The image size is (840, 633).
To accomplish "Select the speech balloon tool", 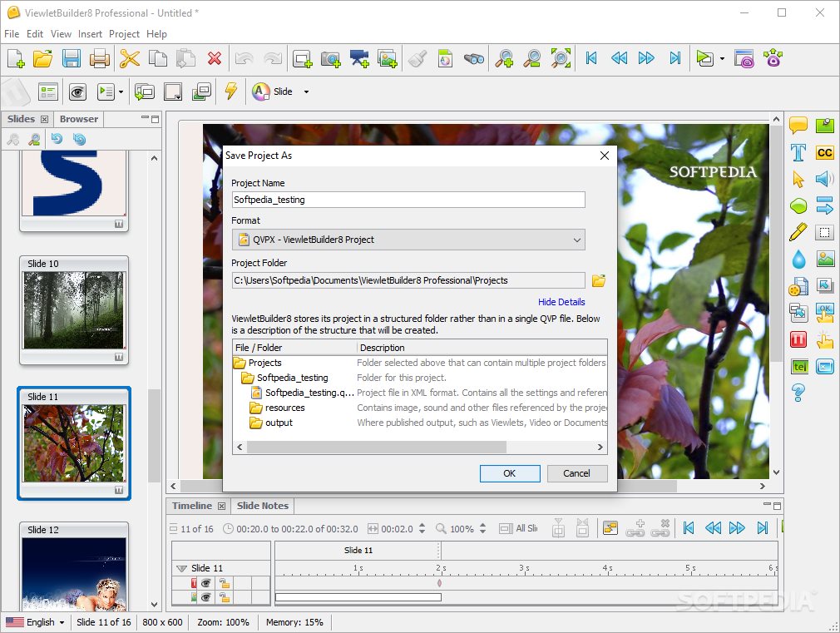I will (x=798, y=126).
